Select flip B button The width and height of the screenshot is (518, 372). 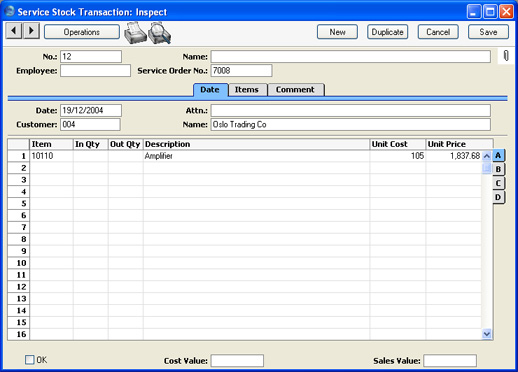coord(498,169)
